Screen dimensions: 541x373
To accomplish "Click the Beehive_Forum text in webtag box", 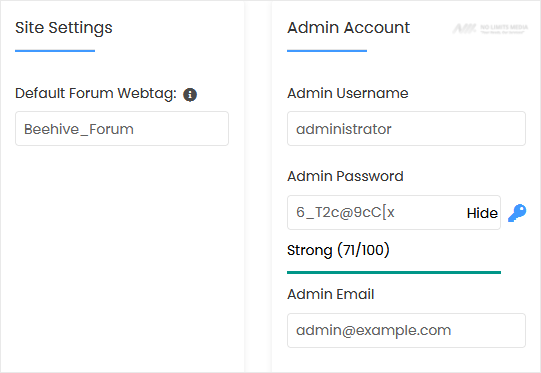I will pyautogui.click(x=79, y=129).
